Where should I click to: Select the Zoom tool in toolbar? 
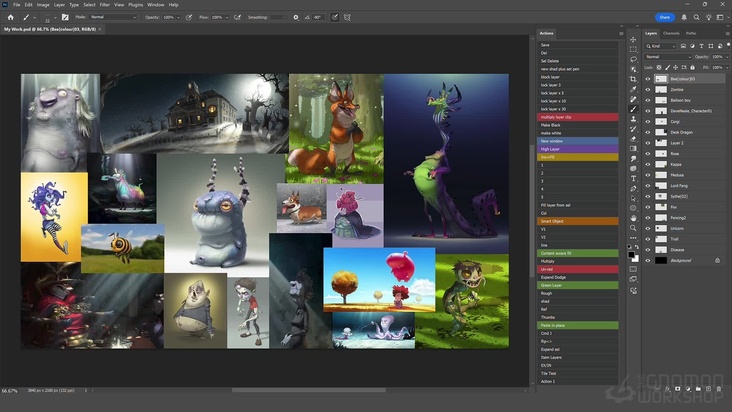(633, 226)
